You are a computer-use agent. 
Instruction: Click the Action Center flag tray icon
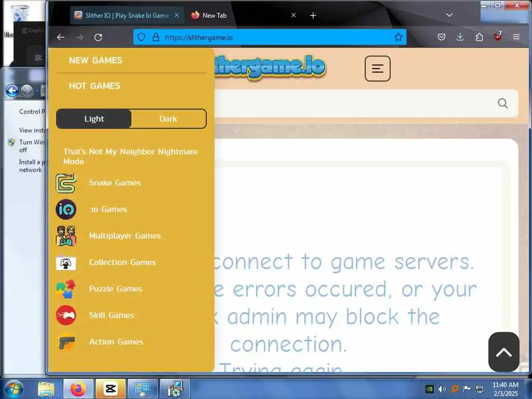point(467,389)
